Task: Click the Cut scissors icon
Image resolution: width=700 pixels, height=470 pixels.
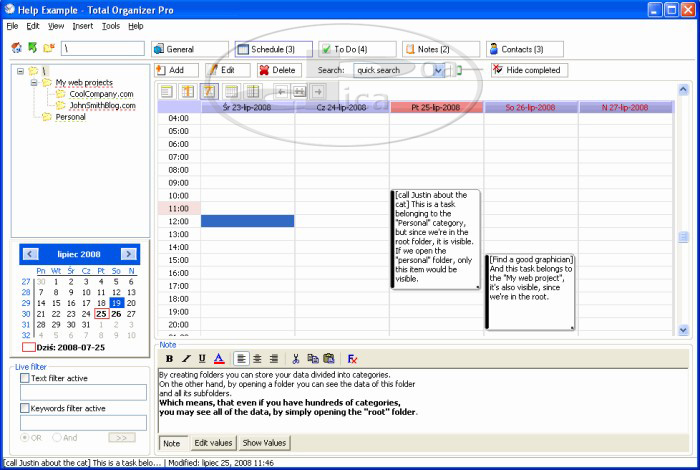Action: (x=295, y=358)
